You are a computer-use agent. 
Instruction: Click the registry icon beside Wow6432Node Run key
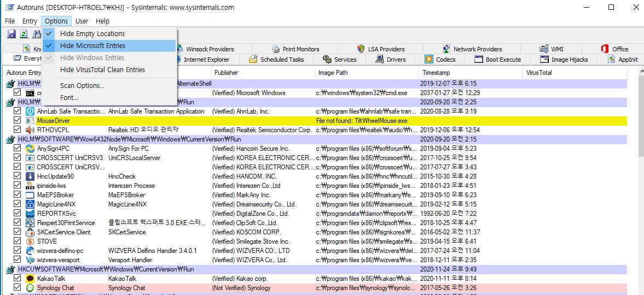[x=10, y=139]
